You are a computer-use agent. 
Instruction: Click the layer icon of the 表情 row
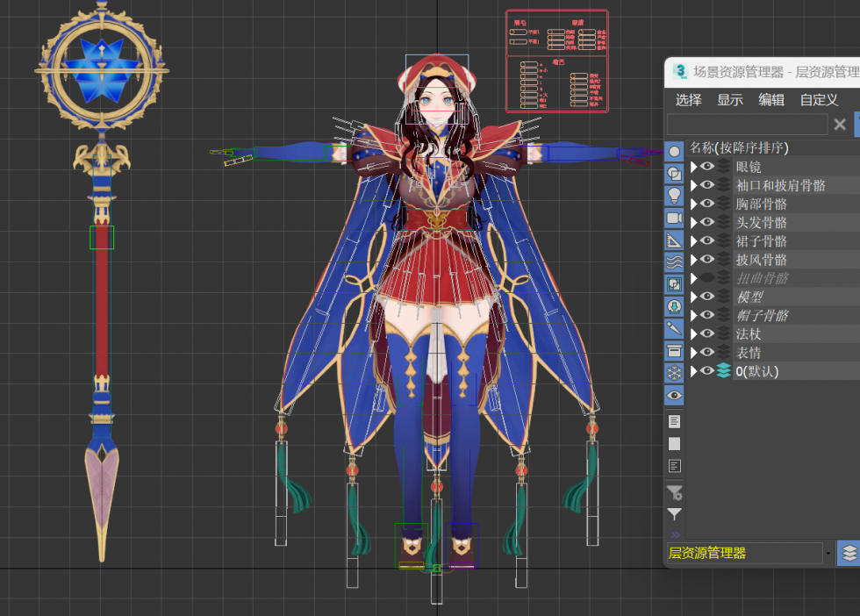(x=723, y=353)
